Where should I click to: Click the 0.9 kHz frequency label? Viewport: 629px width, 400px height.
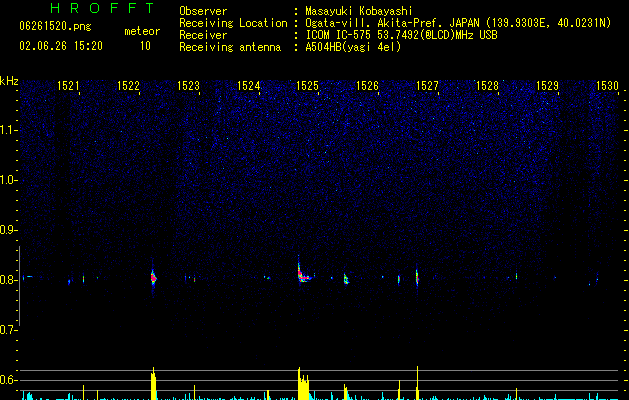8,230
